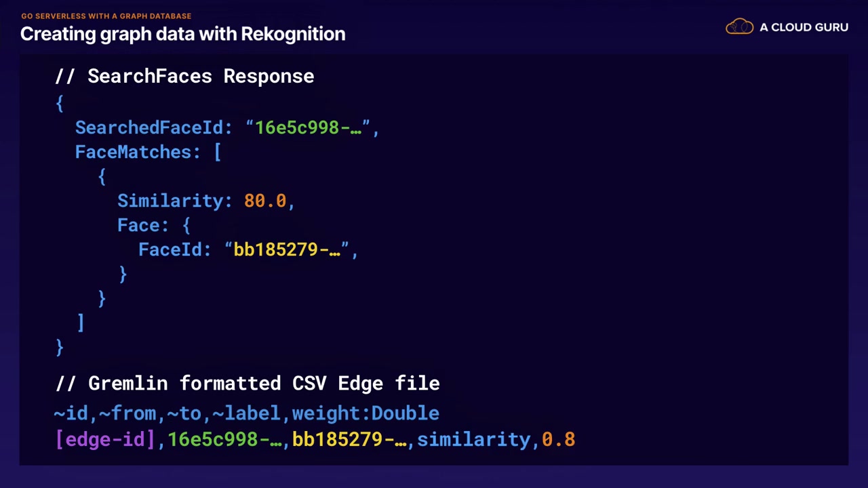Click the yellow "bb185279-…" in the CSV row

(349, 439)
